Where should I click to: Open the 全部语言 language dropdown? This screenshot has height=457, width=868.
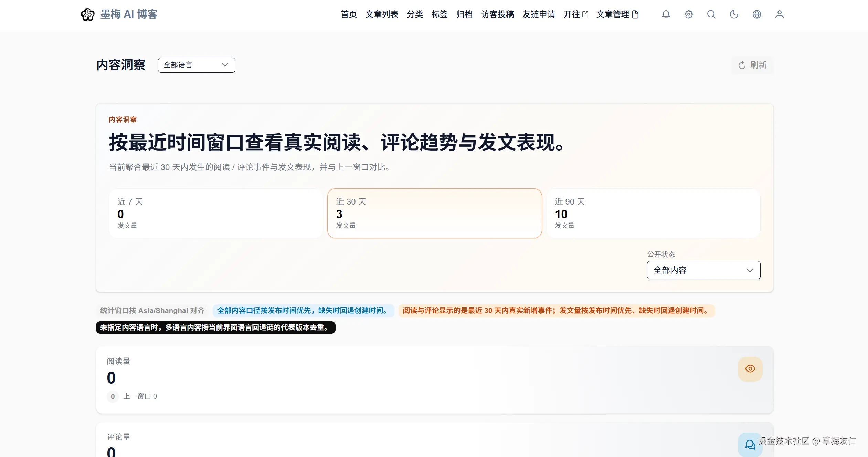tap(197, 65)
